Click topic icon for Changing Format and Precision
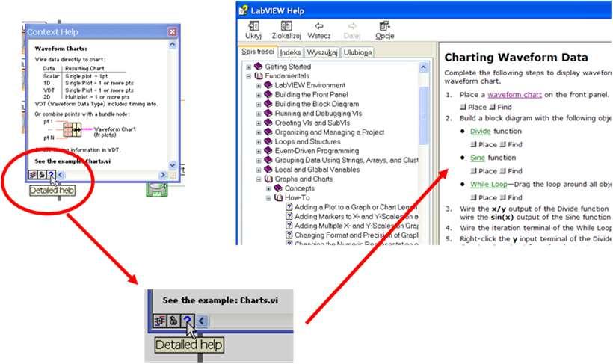 pyautogui.click(x=289, y=235)
